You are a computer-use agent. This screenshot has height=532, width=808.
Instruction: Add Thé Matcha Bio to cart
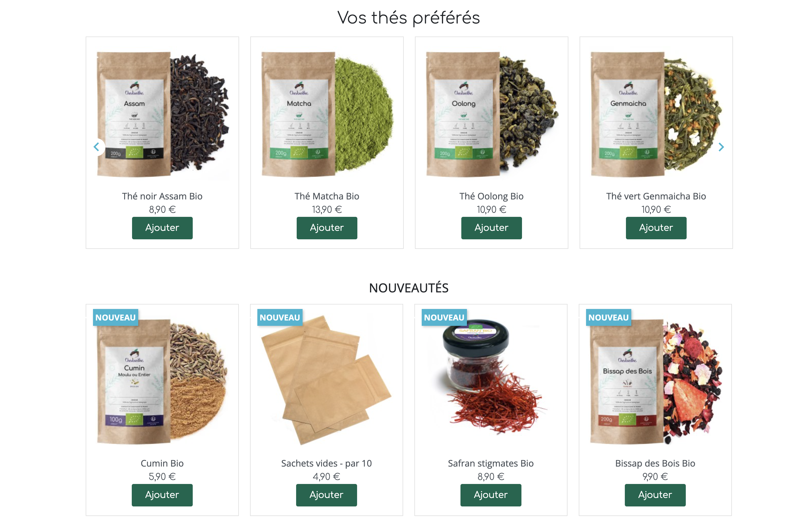(x=327, y=228)
